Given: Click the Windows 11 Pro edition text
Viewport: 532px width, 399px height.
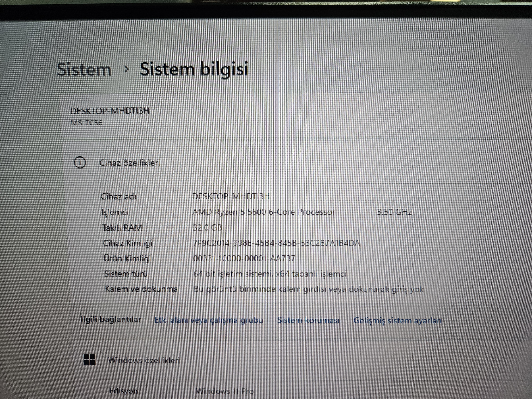Looking at the screenshot, I should tap(225, 391).
